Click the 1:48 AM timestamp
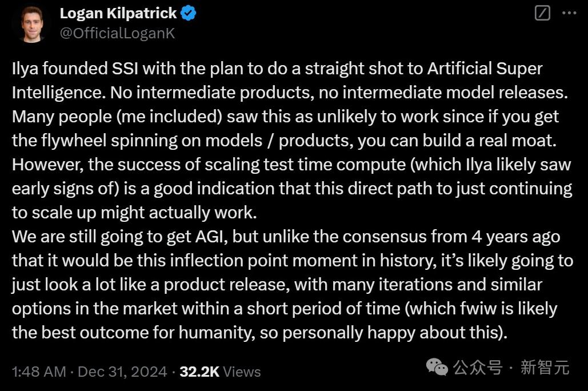 coord(39,372)
